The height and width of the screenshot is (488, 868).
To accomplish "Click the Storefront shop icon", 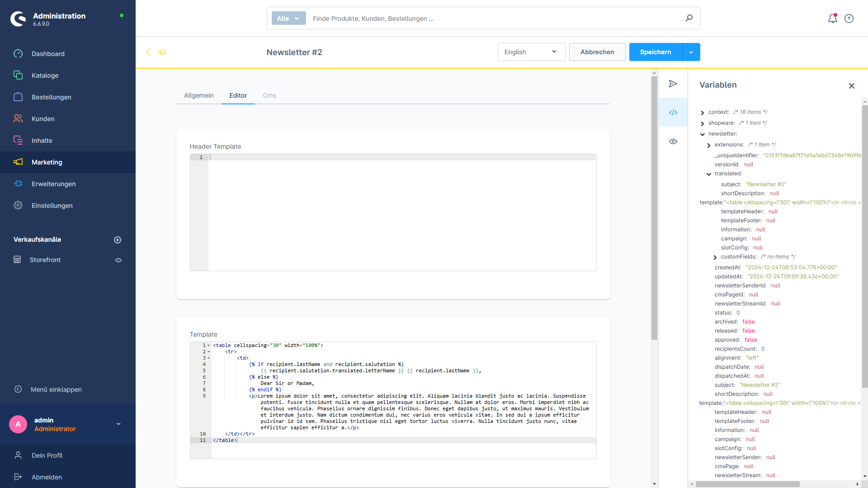I will pos(17,260).
